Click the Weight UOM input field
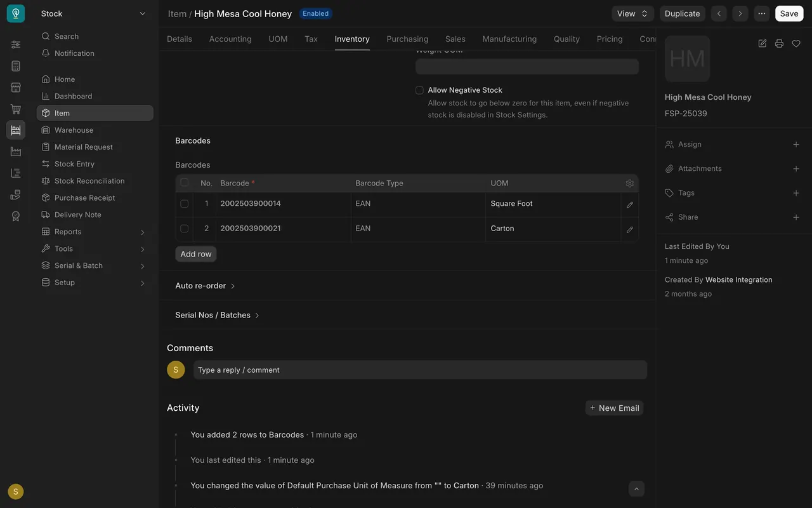 pyautogui.click(x=527, y=67)
